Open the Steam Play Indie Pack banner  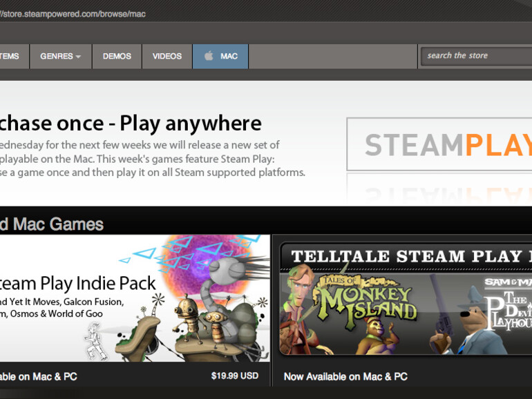[x=135, y=298]
